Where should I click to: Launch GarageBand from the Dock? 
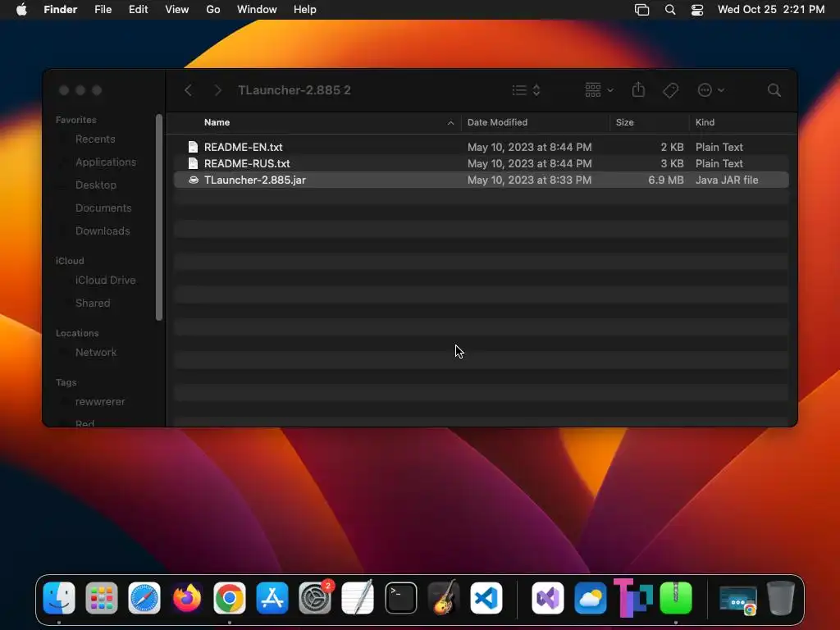coord(444,597)
